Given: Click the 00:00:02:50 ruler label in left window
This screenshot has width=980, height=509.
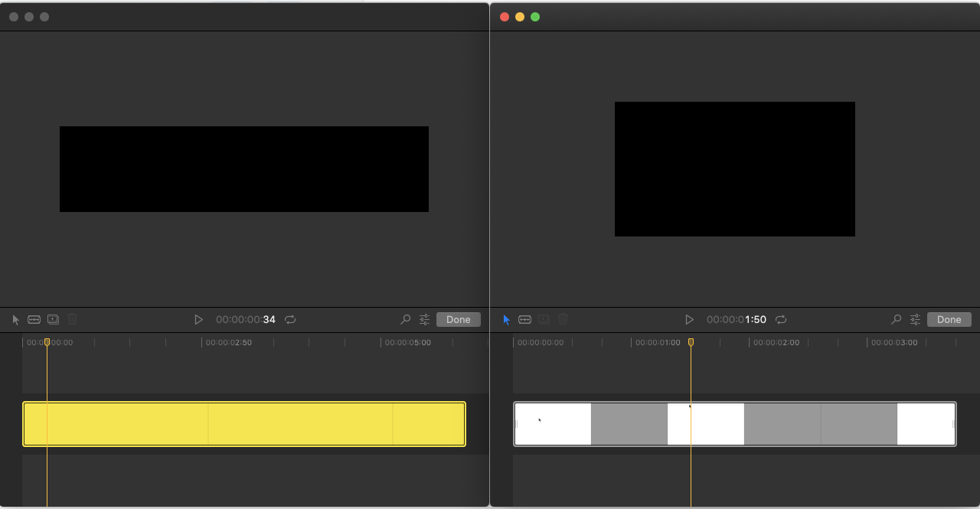Looking at the screenshot, I should click(229, 343).
